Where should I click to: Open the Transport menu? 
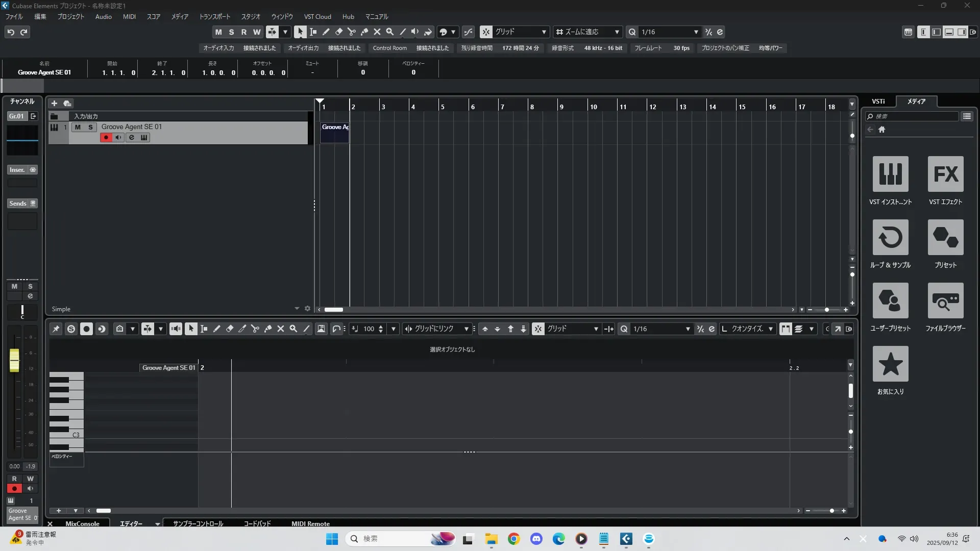214,16
